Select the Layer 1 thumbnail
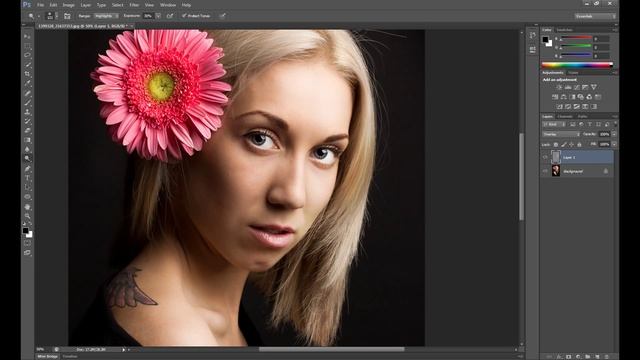 (556, 157)
